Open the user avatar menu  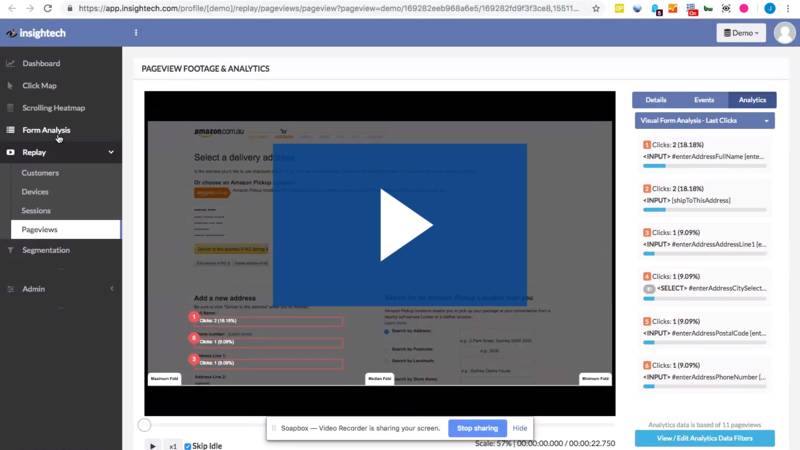point(784,33)
